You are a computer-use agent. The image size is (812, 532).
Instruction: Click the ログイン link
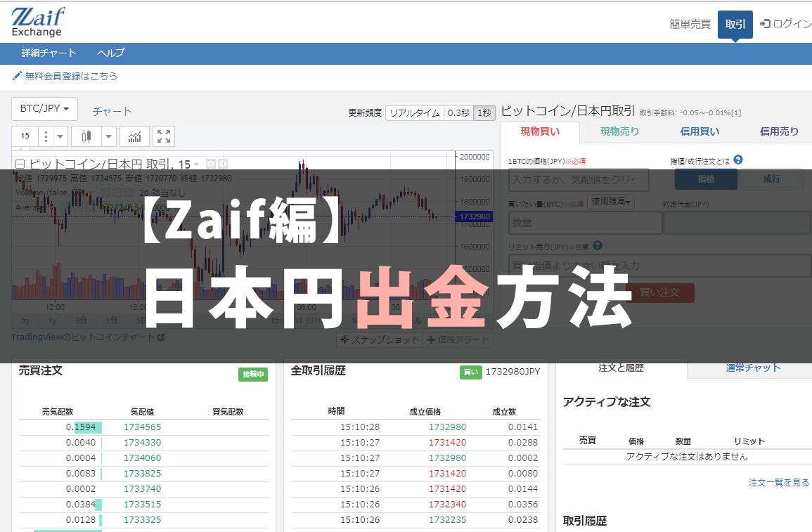(792, 23)
